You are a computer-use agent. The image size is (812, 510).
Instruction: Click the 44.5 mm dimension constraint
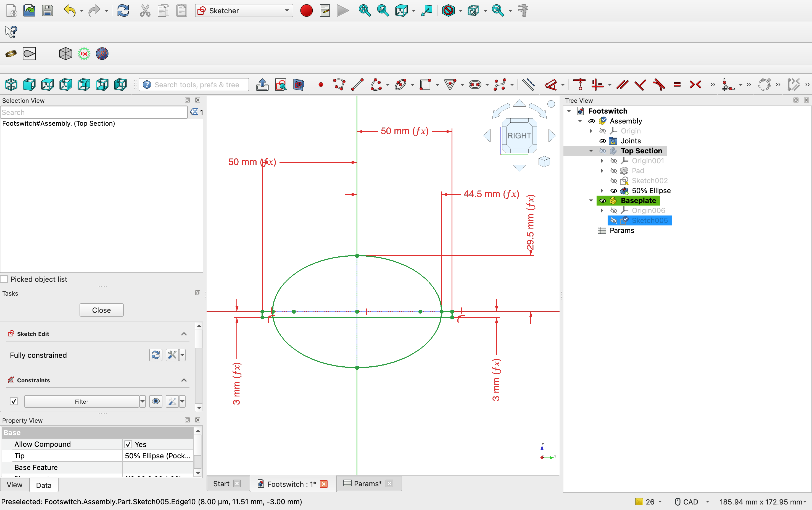[491, 194]
